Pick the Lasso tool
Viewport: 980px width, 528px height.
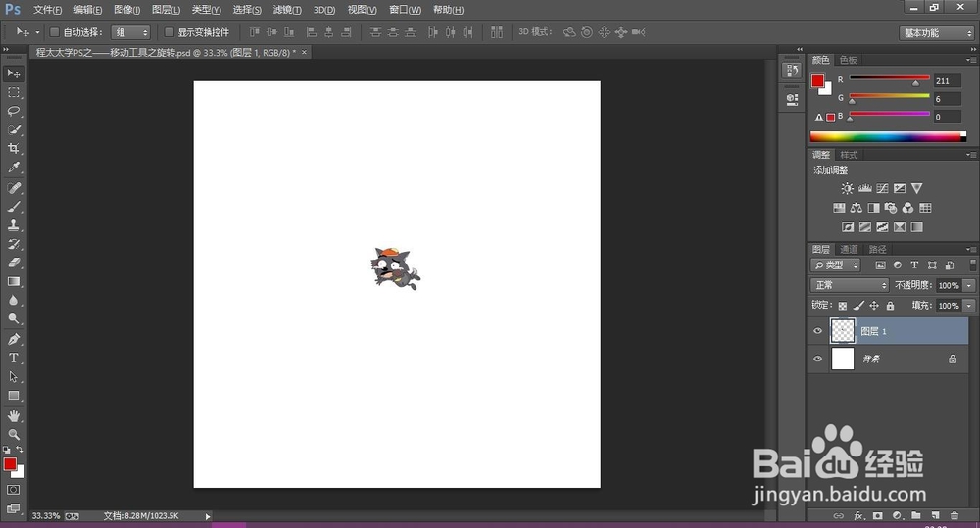point(13,112)
